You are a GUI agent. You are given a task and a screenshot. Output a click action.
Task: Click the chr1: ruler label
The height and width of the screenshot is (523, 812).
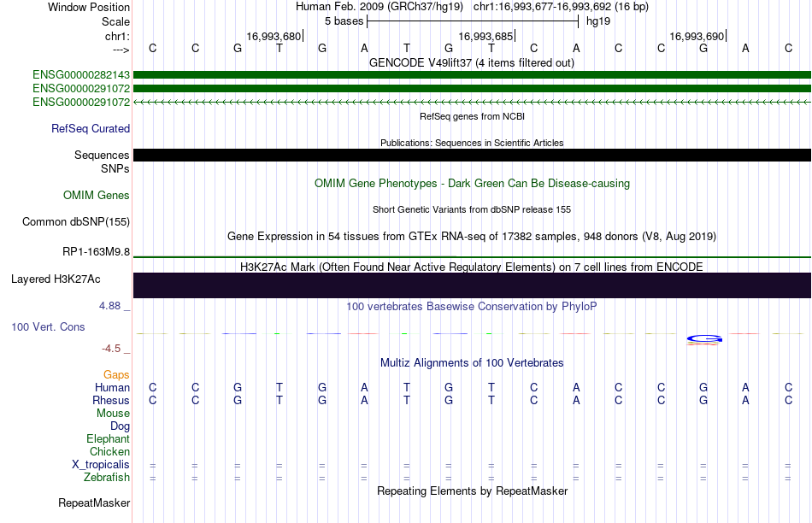point(118,36)
